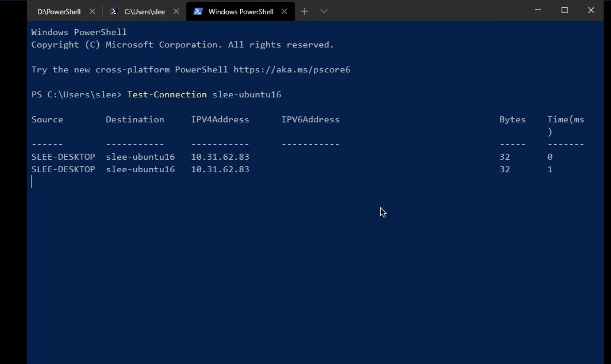Expand the new-tab profile dropdown chevron
This screenshot has width=611, height=364.
coord(324,12)
